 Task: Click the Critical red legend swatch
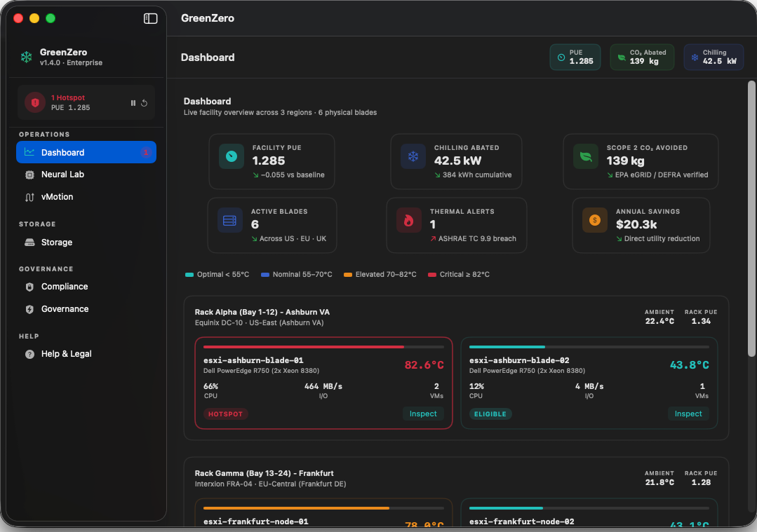point(432,275)
